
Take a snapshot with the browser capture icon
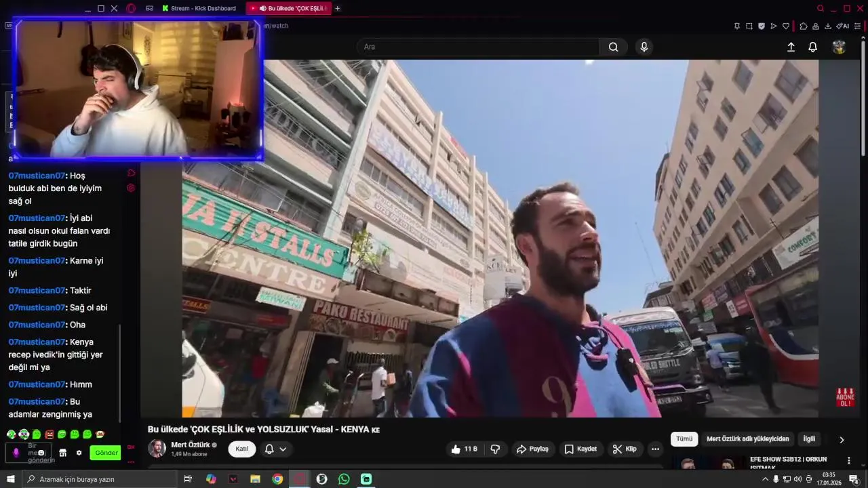749,26
